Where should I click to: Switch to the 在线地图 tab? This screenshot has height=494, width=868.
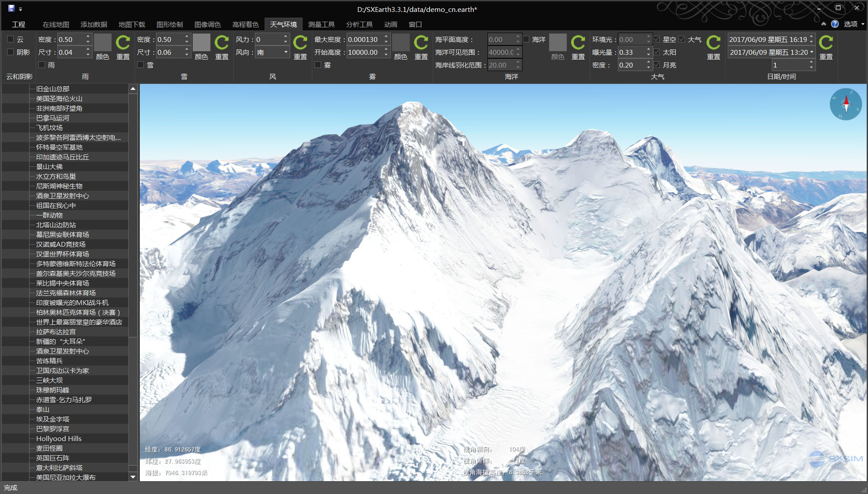(x=56, y=24)
